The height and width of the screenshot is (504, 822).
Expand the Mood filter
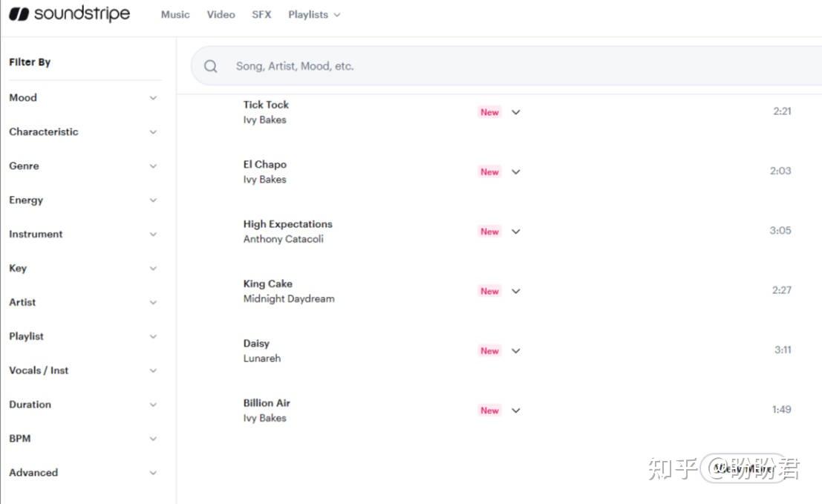pyautogui.click(x=83, y=98)
